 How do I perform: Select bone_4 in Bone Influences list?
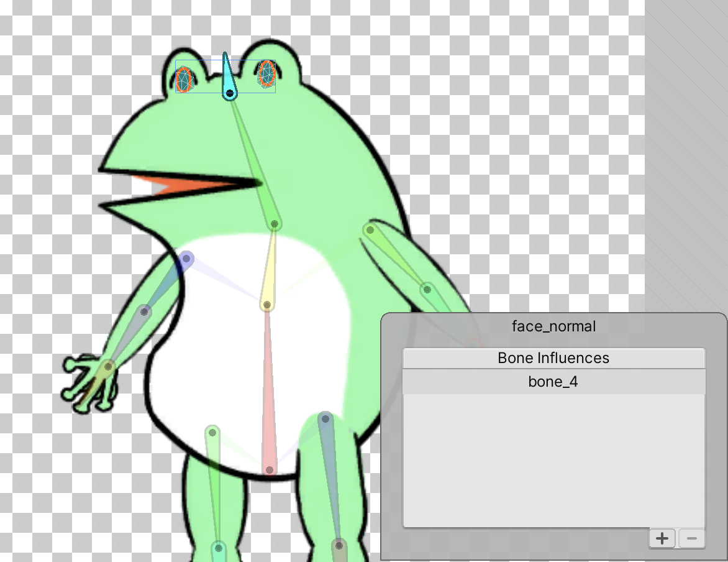pyautogui.click(x=553, y=382)
